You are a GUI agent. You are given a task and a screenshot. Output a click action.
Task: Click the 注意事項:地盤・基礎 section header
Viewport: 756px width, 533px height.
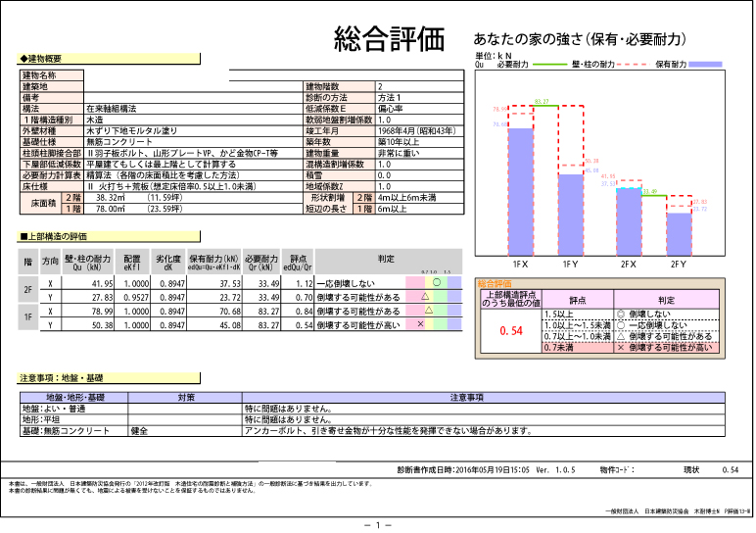(x=109, y=378)
